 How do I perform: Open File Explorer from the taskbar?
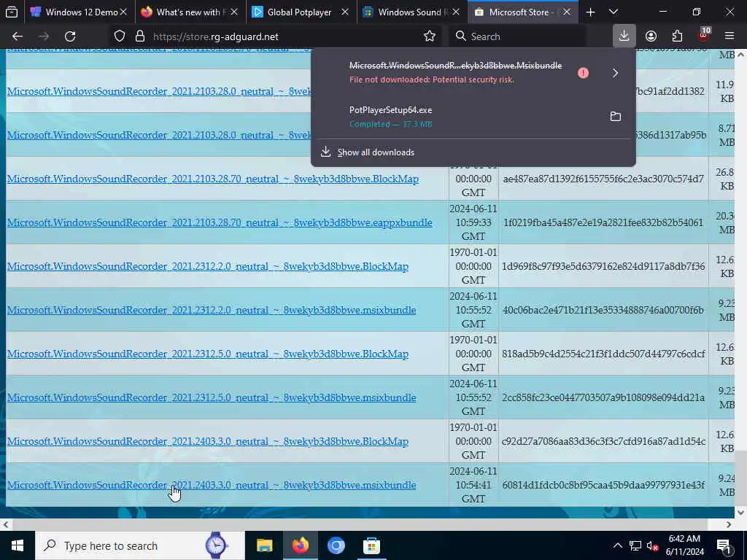tap(264, 545)
